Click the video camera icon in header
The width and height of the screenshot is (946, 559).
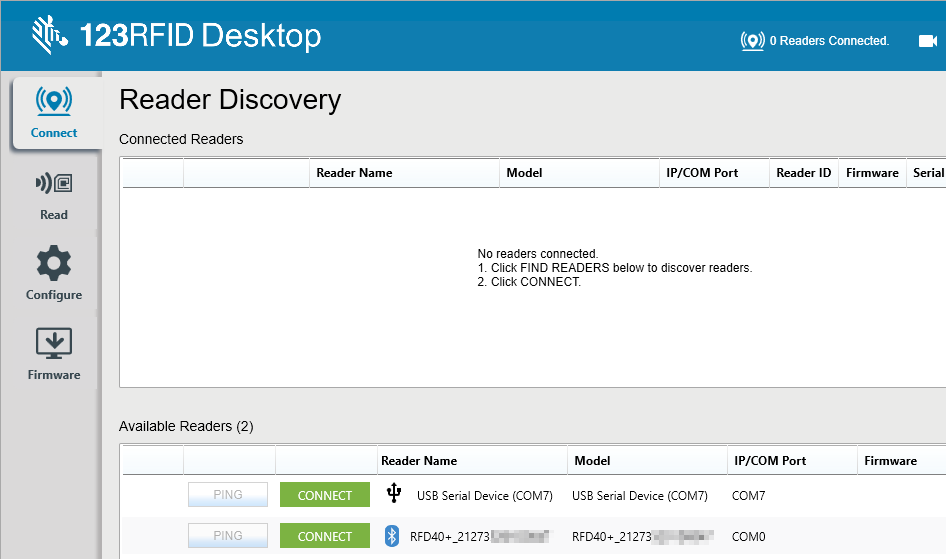coord(927,41)
